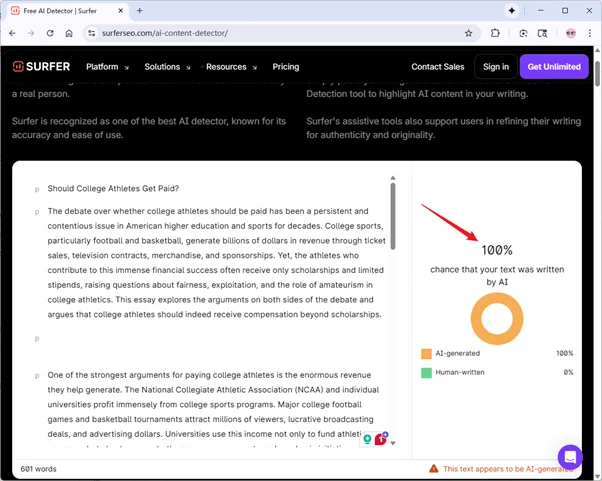Click the red suggestion count badge

[381, 439]
